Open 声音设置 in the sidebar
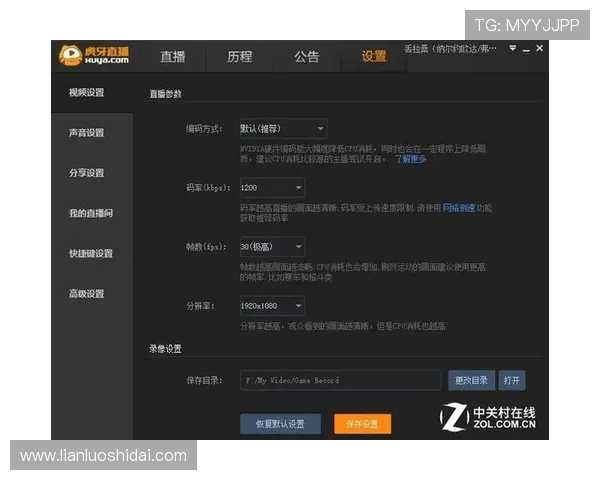The width and height of the screenshot is (600, 480). (86, 133)
